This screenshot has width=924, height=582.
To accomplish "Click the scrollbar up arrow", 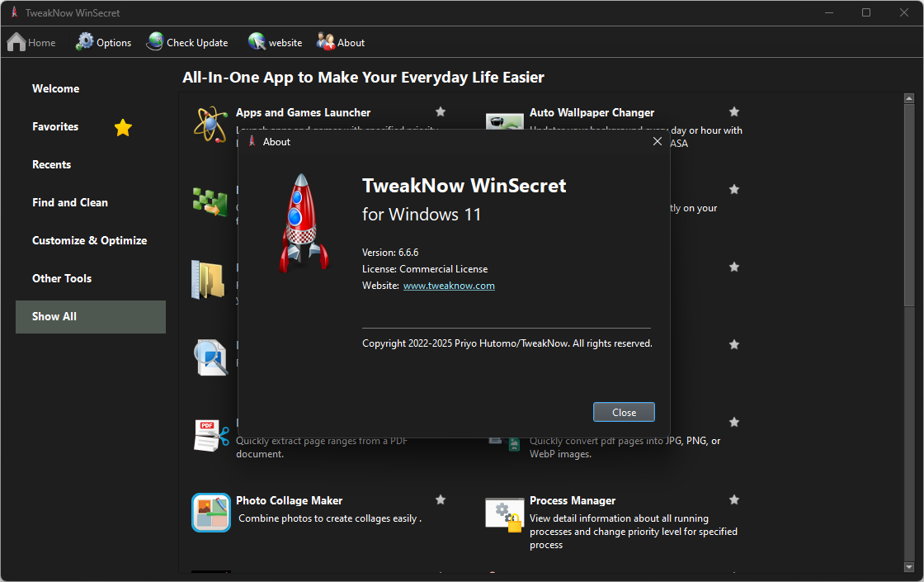I will pyautogui.click(x=908, y=98).
